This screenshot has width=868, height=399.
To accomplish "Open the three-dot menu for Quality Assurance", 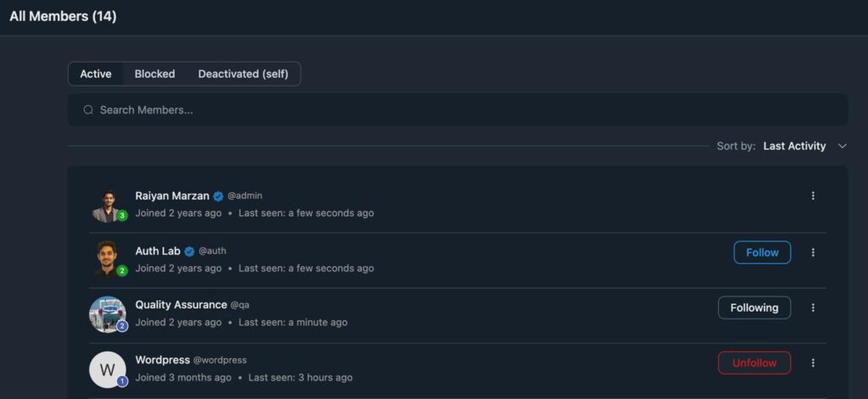I will pyautogui.click(x=813, y=308).
